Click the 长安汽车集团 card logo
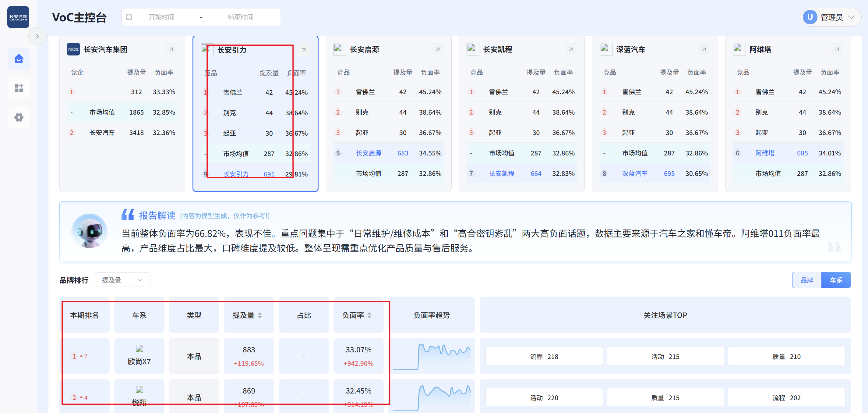868x413 pixels. tap(73, 49)
